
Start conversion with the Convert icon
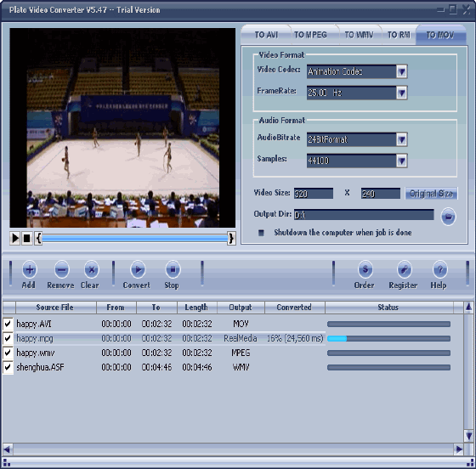tap(138, 269)
